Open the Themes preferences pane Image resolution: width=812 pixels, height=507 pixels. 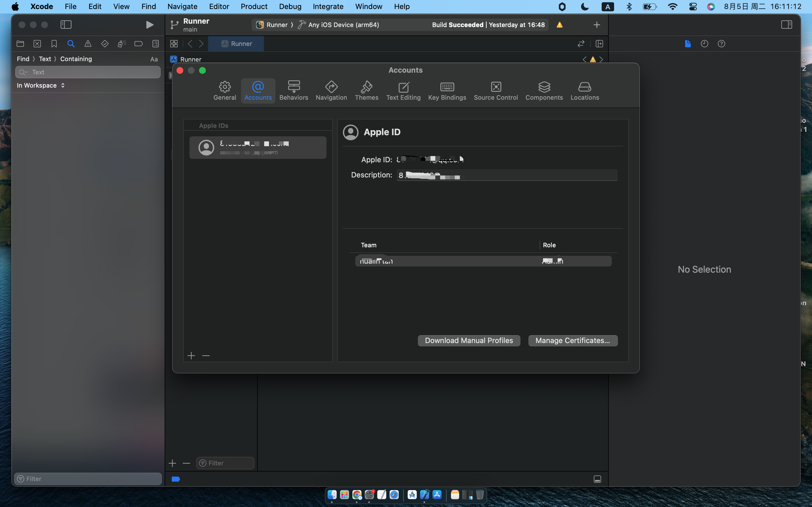click(x=367, y=90)
